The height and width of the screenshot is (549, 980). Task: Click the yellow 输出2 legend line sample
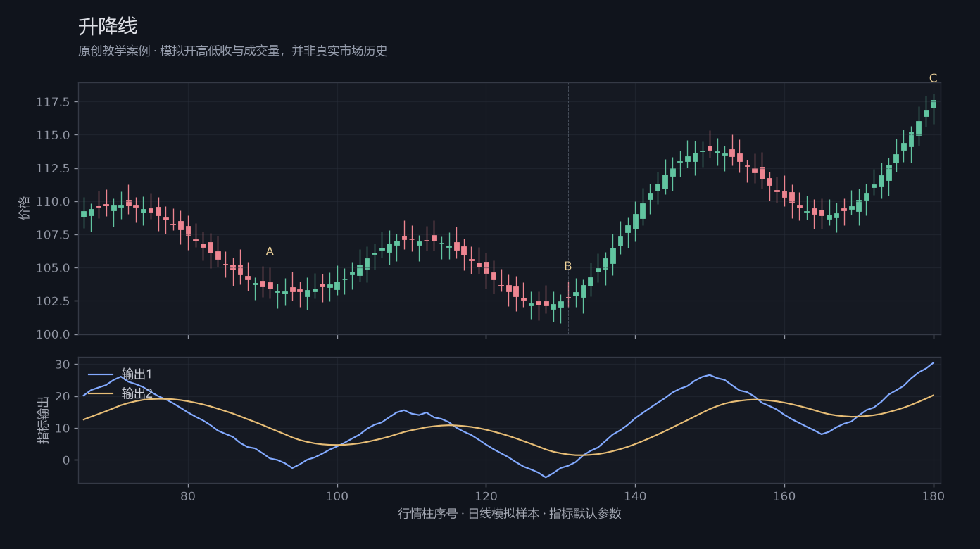pyautogui.click(x=100, y=393)
